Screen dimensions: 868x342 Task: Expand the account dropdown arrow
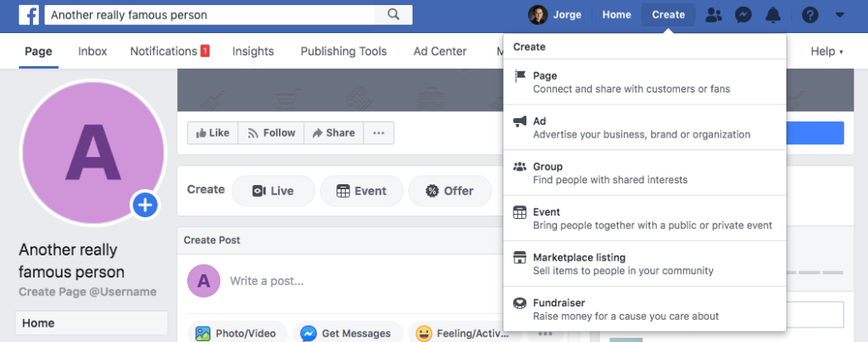click(840, 15)
